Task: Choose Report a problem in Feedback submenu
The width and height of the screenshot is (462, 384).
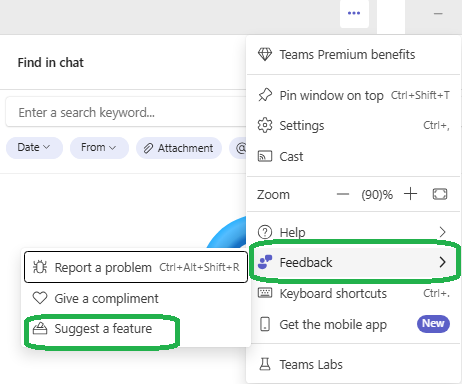Action: coord(136,267)
